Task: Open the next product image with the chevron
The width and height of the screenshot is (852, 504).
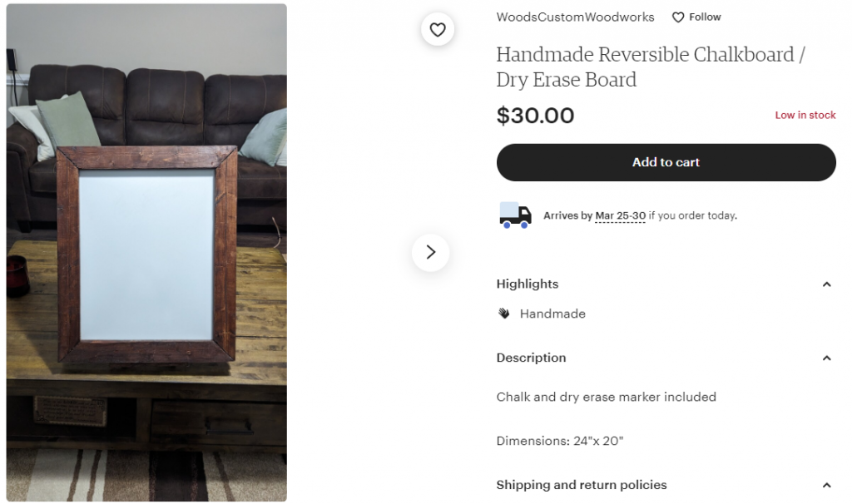Action: pyautogui.click(x=430, y=252)
